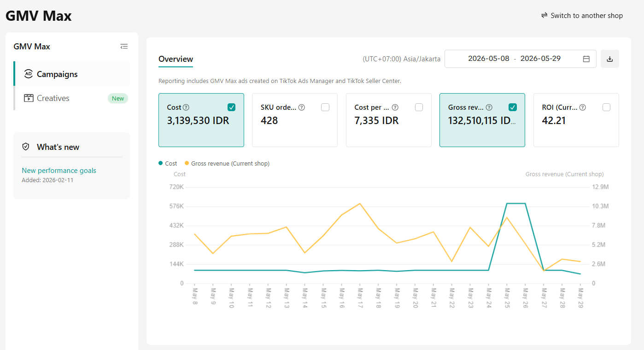Click the switch-shop arrows icon
Viewport: 644px width, 350px height.
point(544,15)
